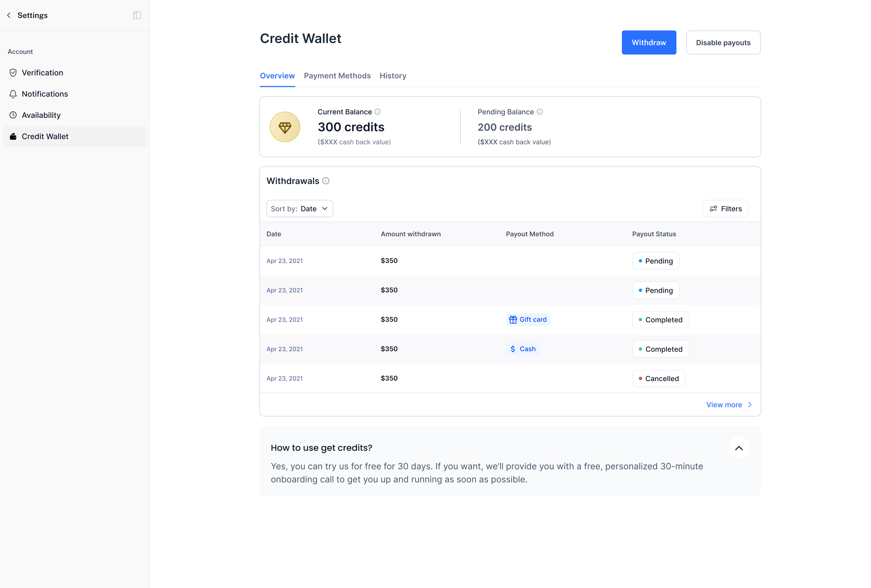Click the Cancelled status badge
This screenshot has height=588, width=871.
tap(658, 378)
